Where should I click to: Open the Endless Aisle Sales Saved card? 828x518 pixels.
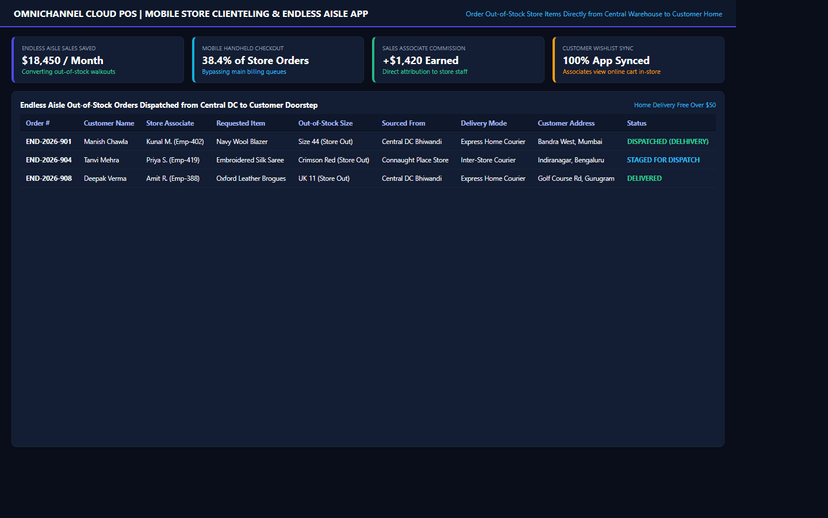tap(98, 60)
